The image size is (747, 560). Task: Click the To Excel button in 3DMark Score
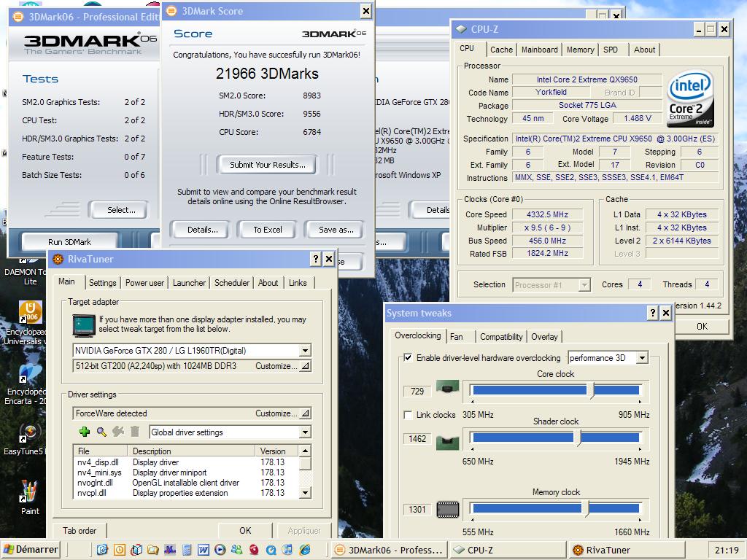point(268,230)
